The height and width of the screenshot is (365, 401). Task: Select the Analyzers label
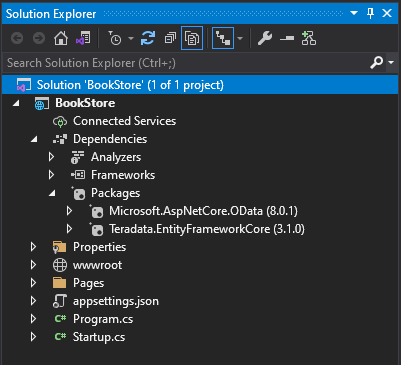click(116, 157)
